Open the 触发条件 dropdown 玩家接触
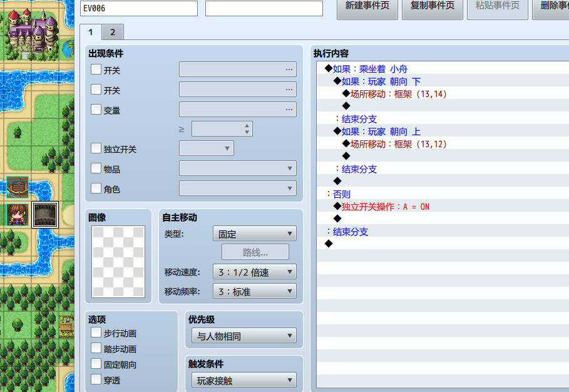This screenshot has height=392, width=569. (244, 380)
